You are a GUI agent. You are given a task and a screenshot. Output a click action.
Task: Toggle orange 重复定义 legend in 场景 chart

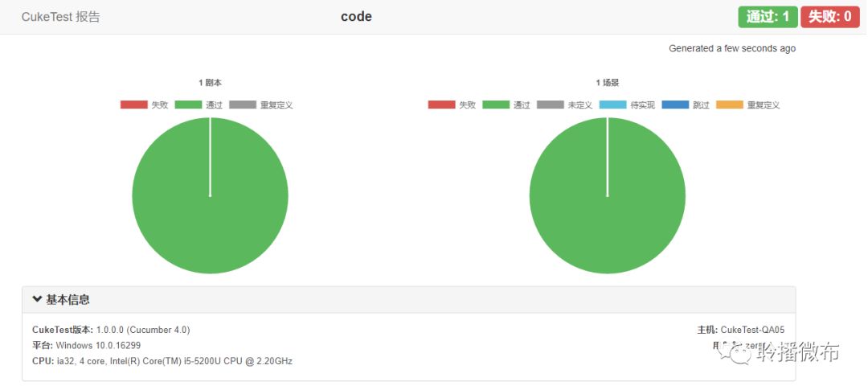[748, 105]
